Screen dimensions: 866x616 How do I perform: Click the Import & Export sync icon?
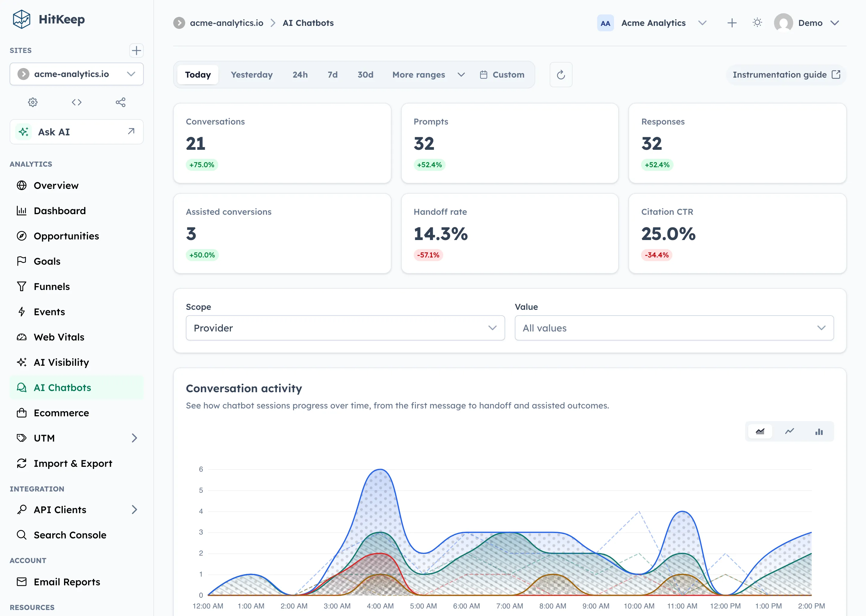click(22, 463)
